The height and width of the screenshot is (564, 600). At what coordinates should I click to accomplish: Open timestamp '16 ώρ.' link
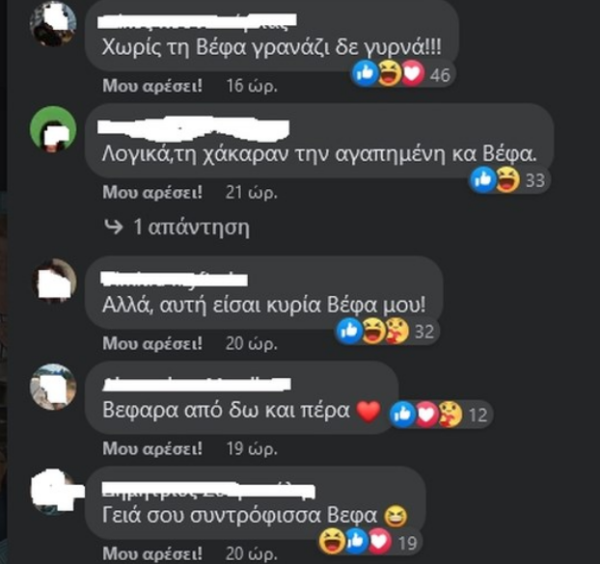click(252, 86)
